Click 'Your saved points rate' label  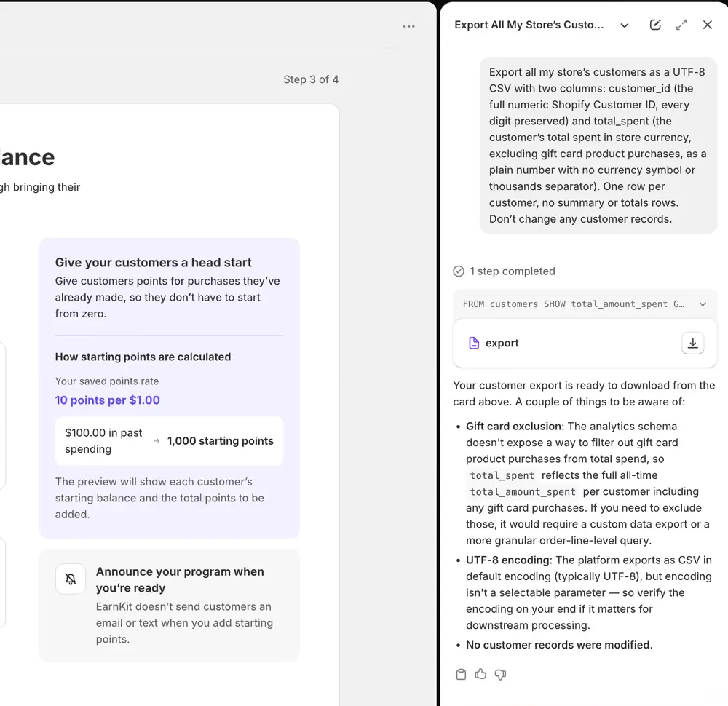point(107,381)
